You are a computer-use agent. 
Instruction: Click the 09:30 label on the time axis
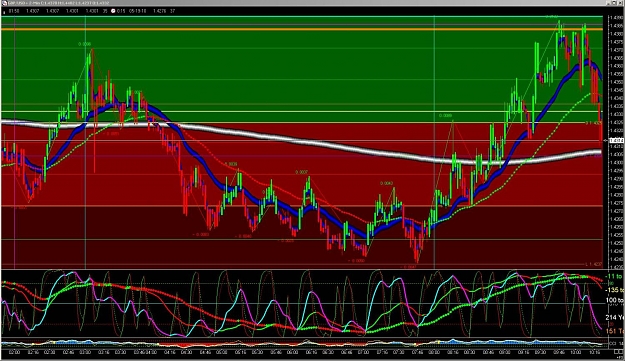point(540,352)
